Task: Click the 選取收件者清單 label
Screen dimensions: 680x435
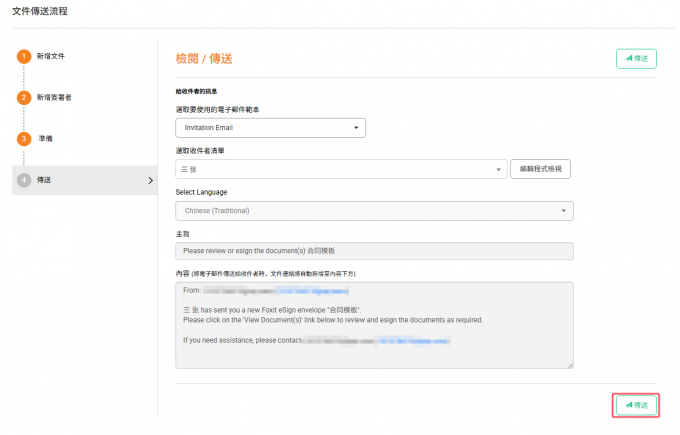Action: tap(200, 151)
